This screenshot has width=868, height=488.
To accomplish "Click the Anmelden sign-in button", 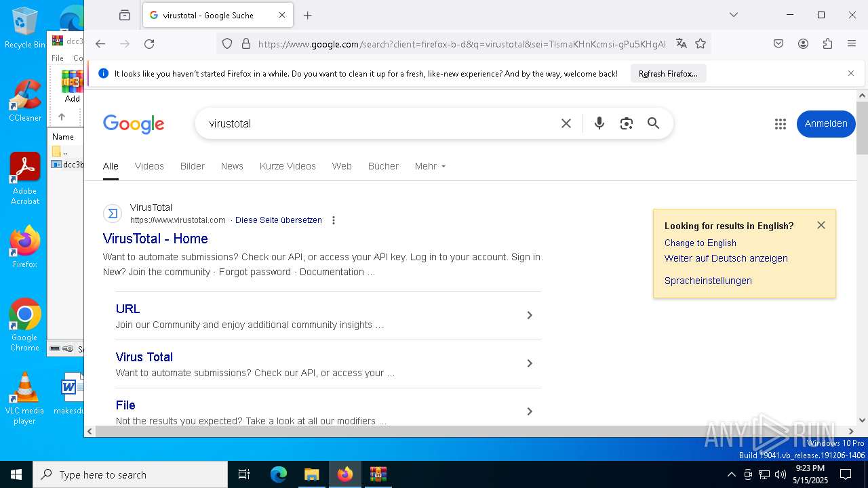I will click(826, 123).
